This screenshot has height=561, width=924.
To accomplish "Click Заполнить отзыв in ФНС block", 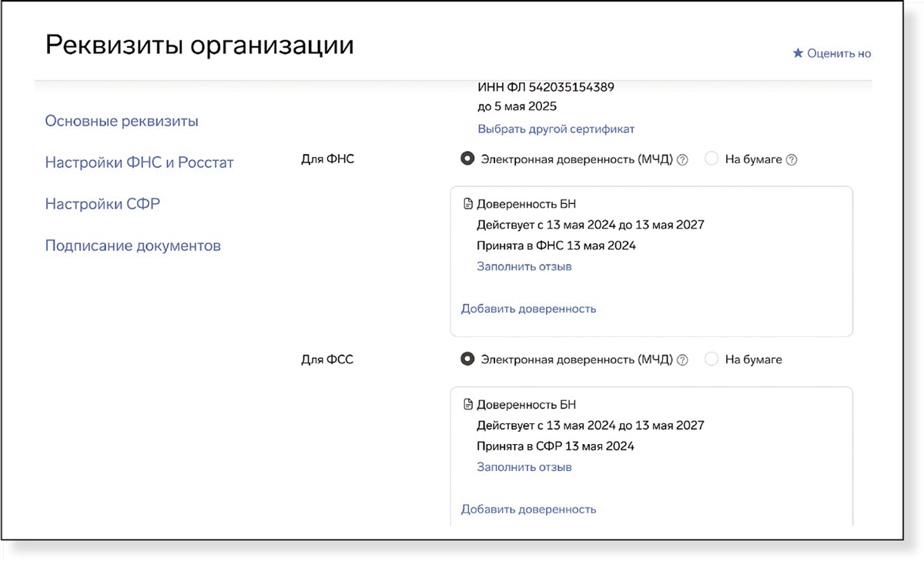I will click(x=524, y=266).
